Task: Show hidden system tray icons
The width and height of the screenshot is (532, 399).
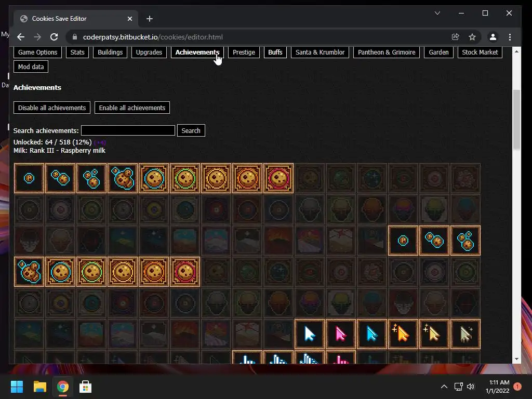Action: click(x=444, y=387)
